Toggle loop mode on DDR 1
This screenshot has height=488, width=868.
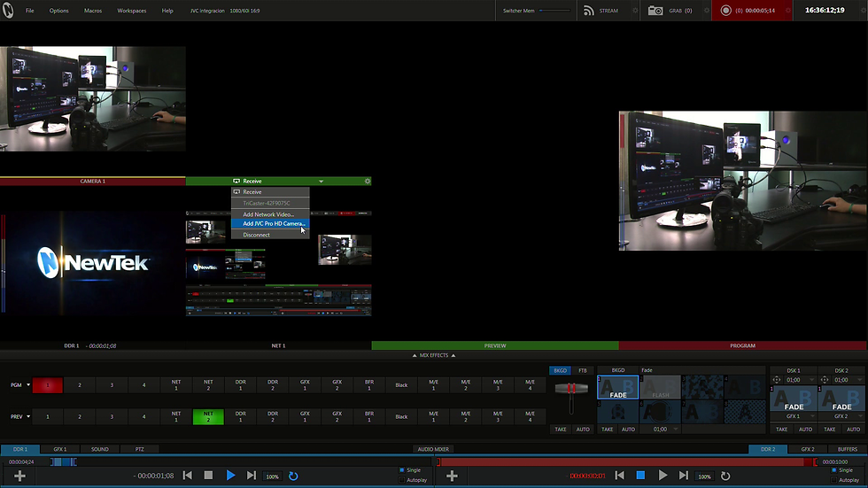click(293, 476)
